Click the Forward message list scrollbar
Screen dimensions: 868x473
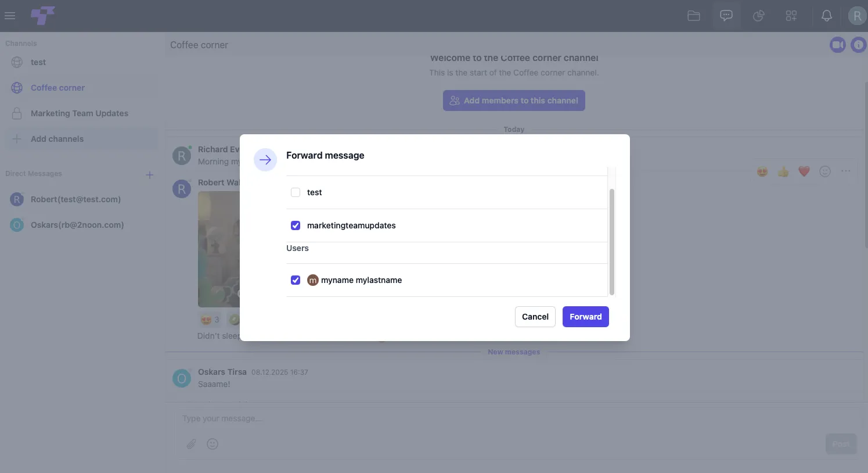point(612,242)
